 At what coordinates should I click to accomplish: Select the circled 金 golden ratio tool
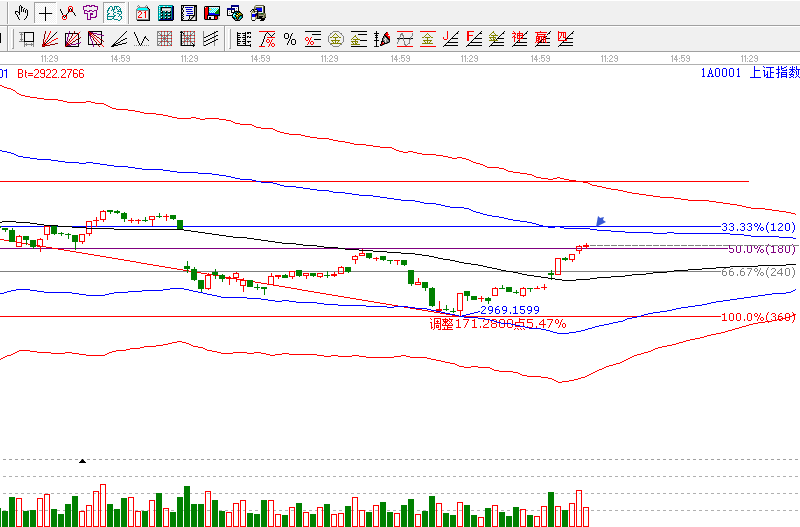pyautogui.click(x=336, y=39)
